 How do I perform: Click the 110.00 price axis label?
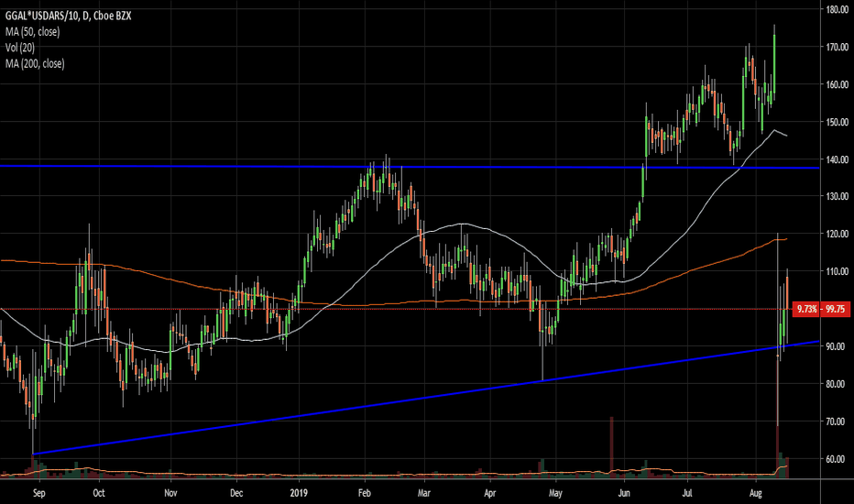pos(838,271)
